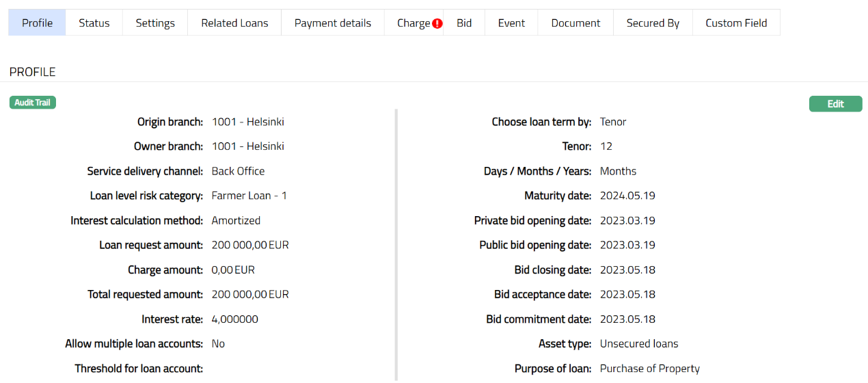
Task: Navigate to the Secured By tab
Action: point(653,23)
